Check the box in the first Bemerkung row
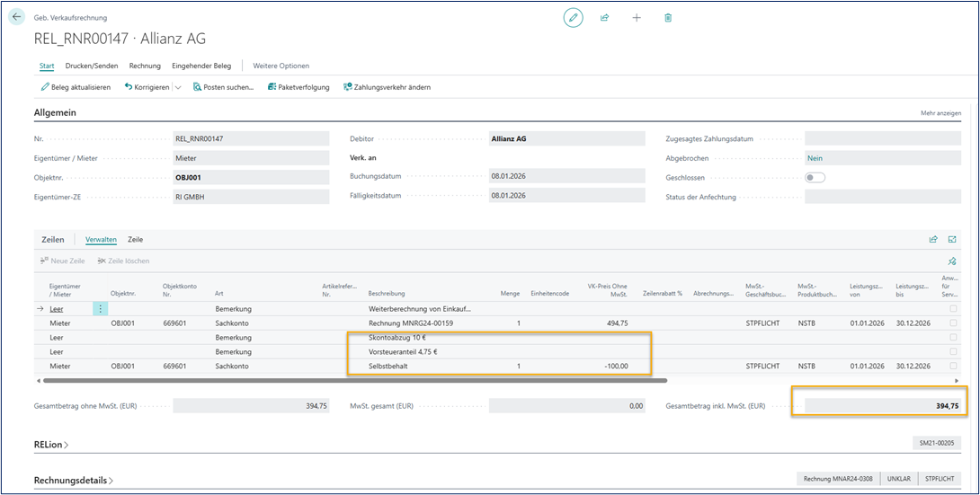Image resolution: width=980 pixels, height=495 pixels. pos(953,309)
